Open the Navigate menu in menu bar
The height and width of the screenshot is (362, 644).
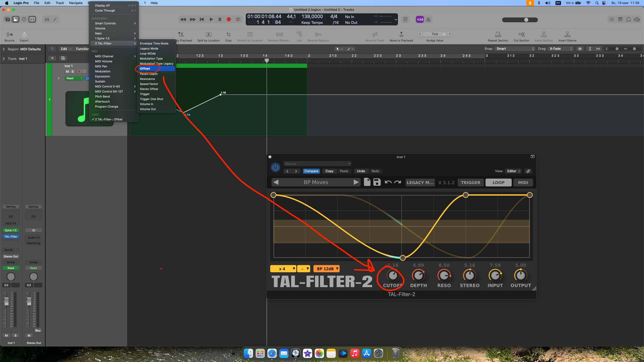click(76, 3)
